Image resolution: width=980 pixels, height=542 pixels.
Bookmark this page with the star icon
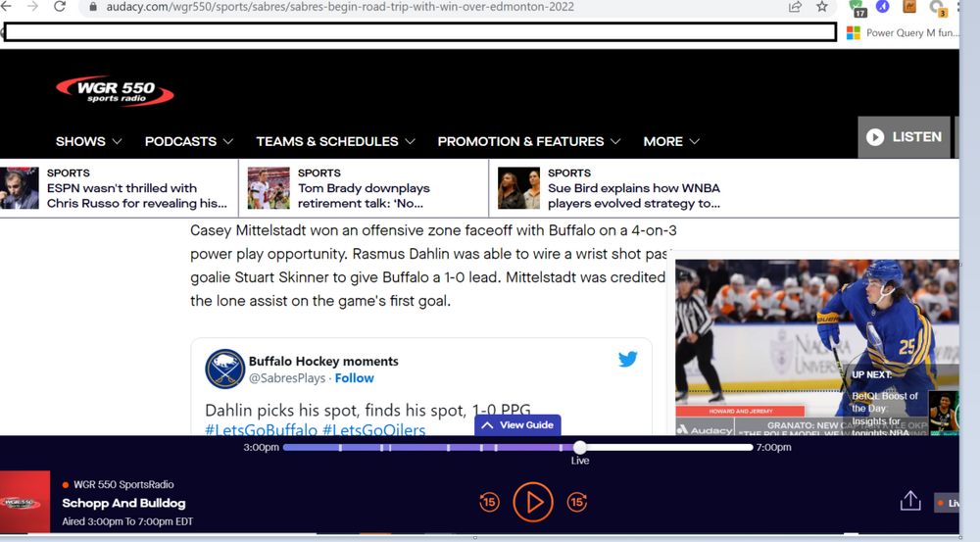[822, 7]
